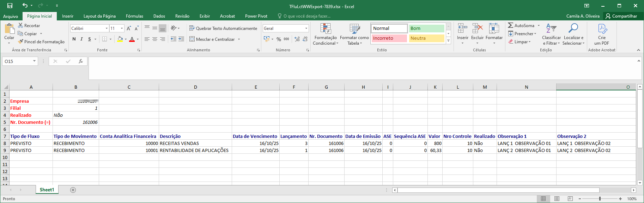Click the insert function fx icon
Screen dimensions: 644x203
(80, 61)
